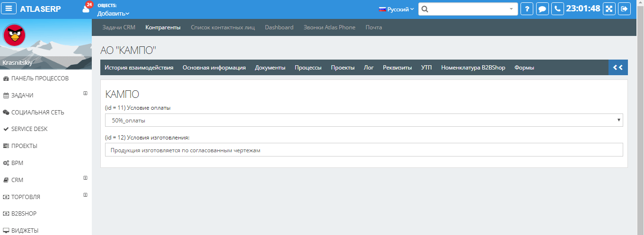Click the КАМПО form heading

(122, 94)
